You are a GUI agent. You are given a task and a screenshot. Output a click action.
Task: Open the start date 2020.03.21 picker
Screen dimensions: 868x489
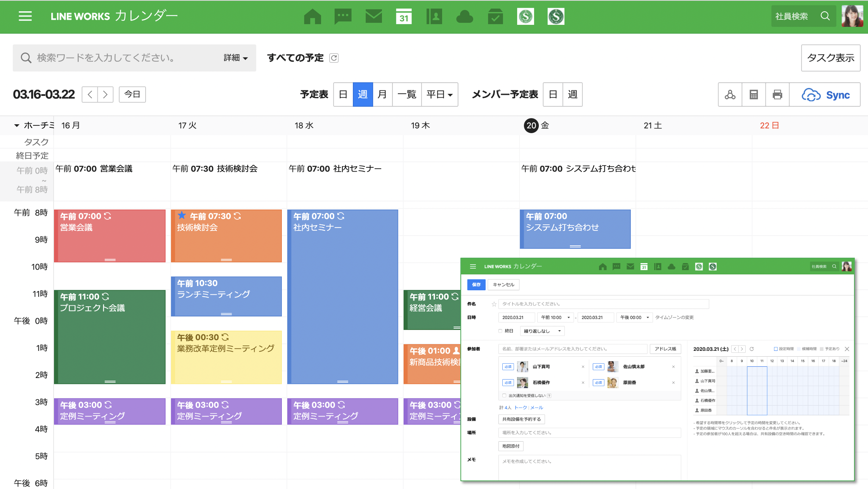pos(516,317)
